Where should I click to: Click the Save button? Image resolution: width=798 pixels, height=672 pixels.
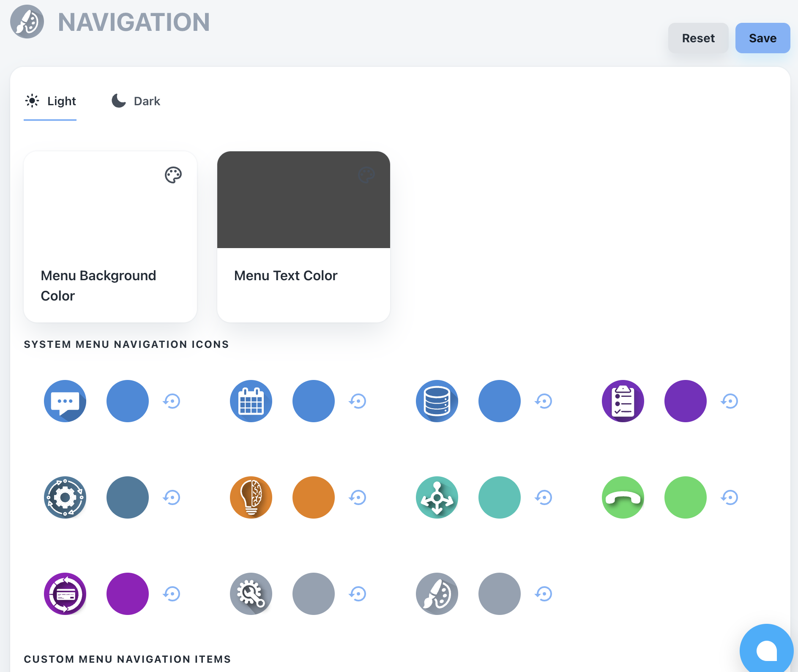click(x=762, y=38)
